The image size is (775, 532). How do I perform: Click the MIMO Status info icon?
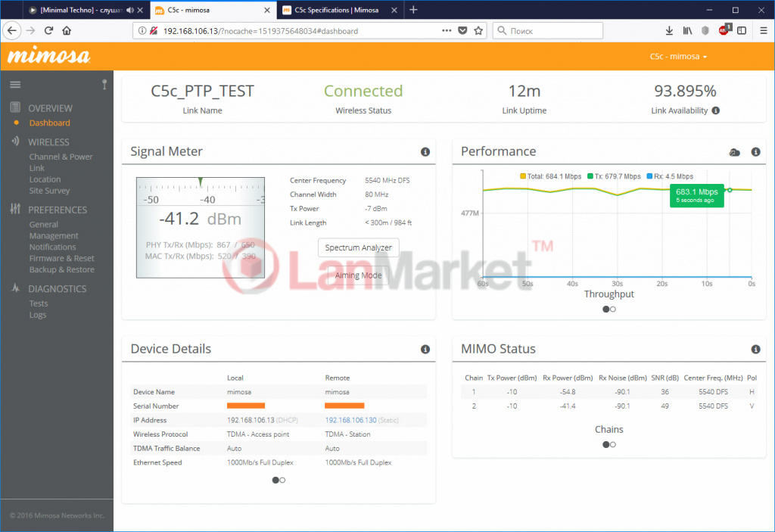[755, 350]
